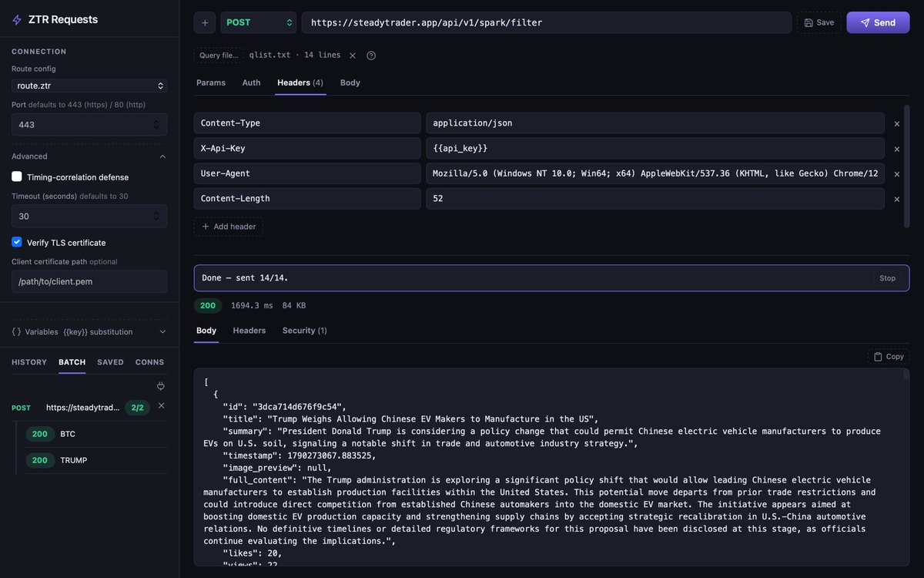
Task: Delete the Content-Length header row
Action: 896,199
